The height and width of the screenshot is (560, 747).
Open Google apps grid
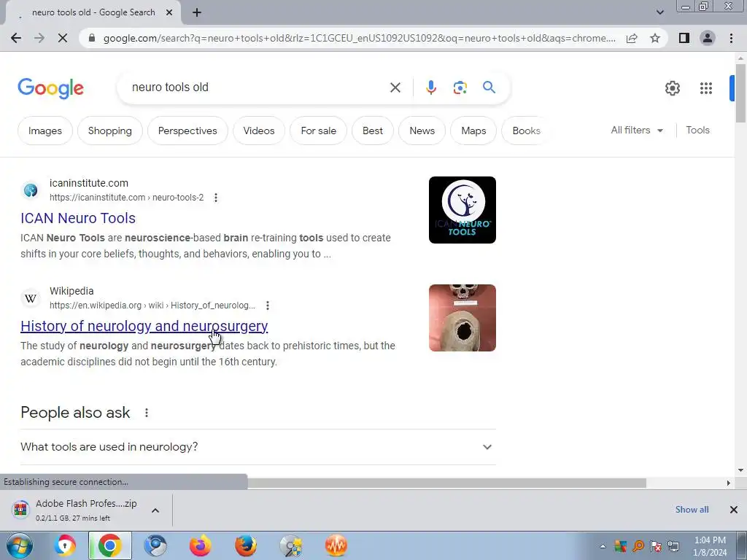(x=706, y=88)
